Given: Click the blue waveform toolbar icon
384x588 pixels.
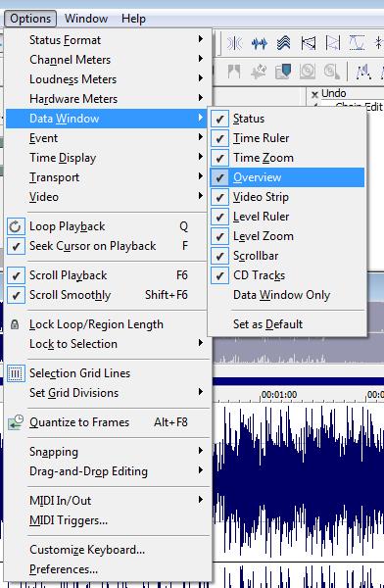Looking at the screenshot, I should coord(260,43).
